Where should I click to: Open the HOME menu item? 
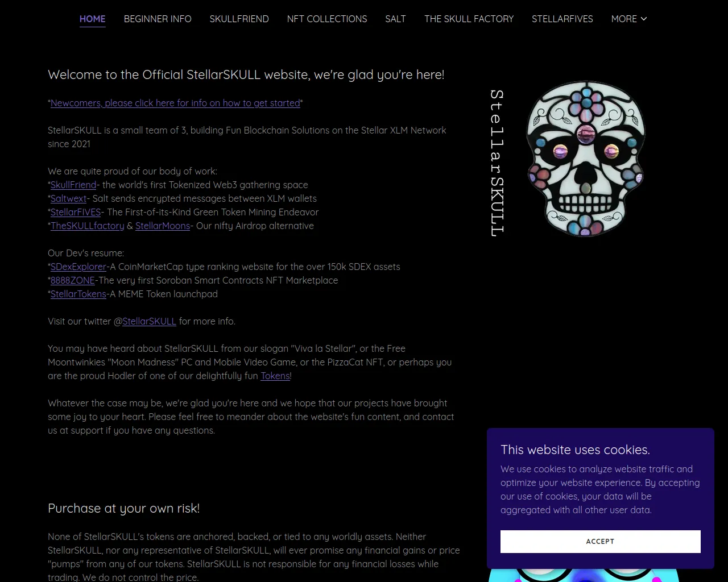[93, 19]
